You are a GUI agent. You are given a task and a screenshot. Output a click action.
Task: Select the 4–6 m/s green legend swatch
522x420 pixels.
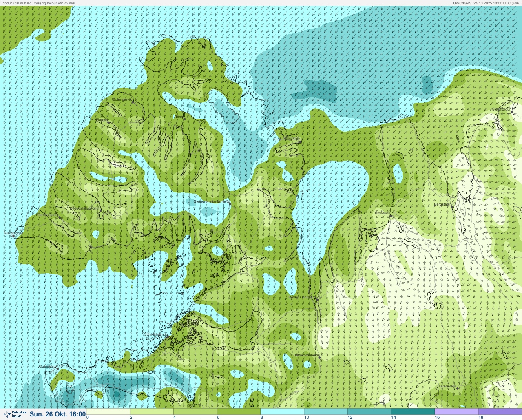195,411
